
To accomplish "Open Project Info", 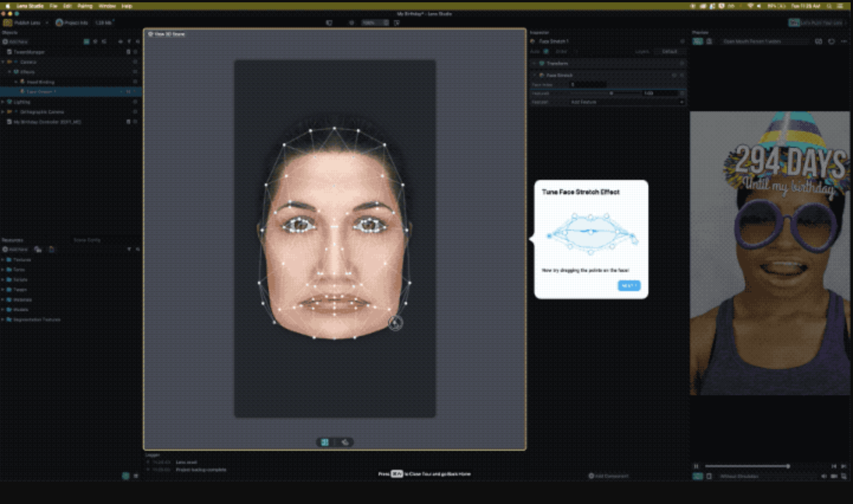I will (72, 22).
